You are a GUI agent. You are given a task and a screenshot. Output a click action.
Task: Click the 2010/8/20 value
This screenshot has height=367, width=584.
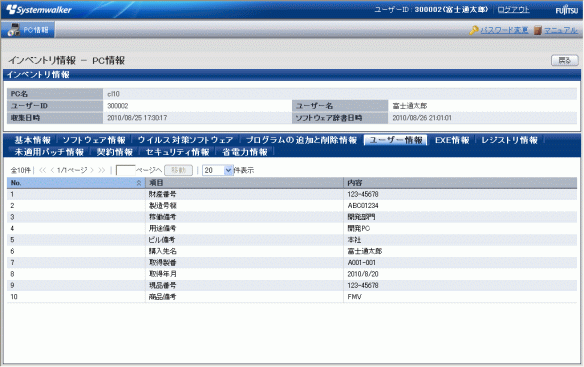[363, 274]
